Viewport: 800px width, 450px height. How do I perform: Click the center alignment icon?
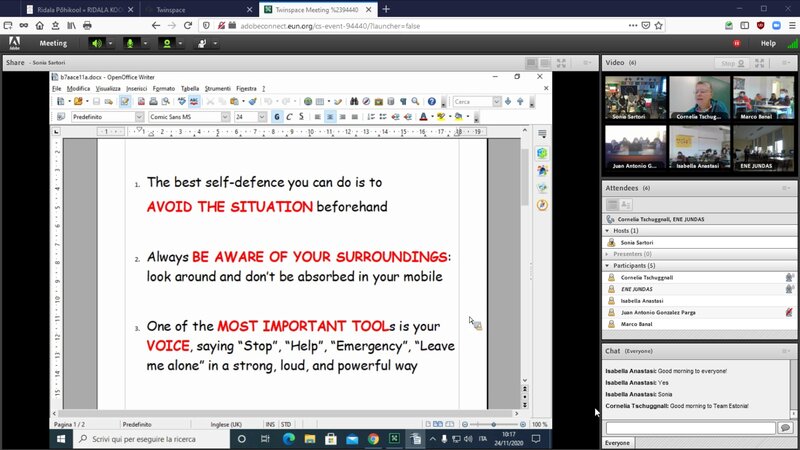pos(330,117)
